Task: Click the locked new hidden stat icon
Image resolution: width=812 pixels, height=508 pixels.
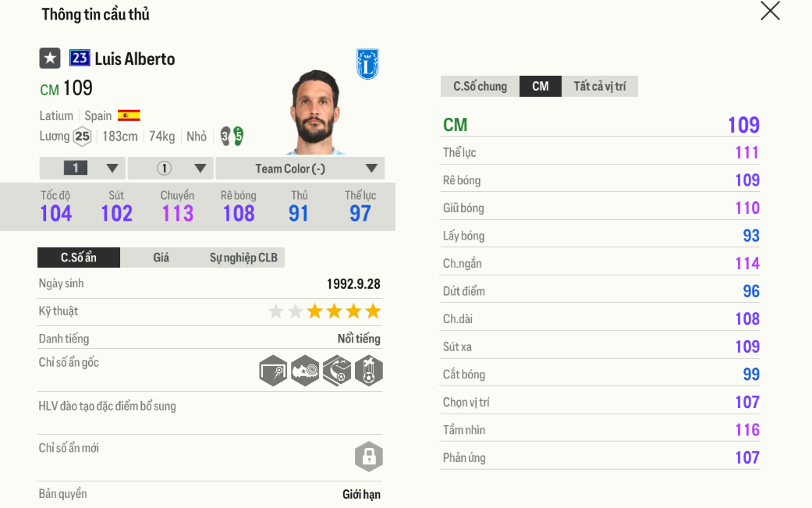Action: 368,456
